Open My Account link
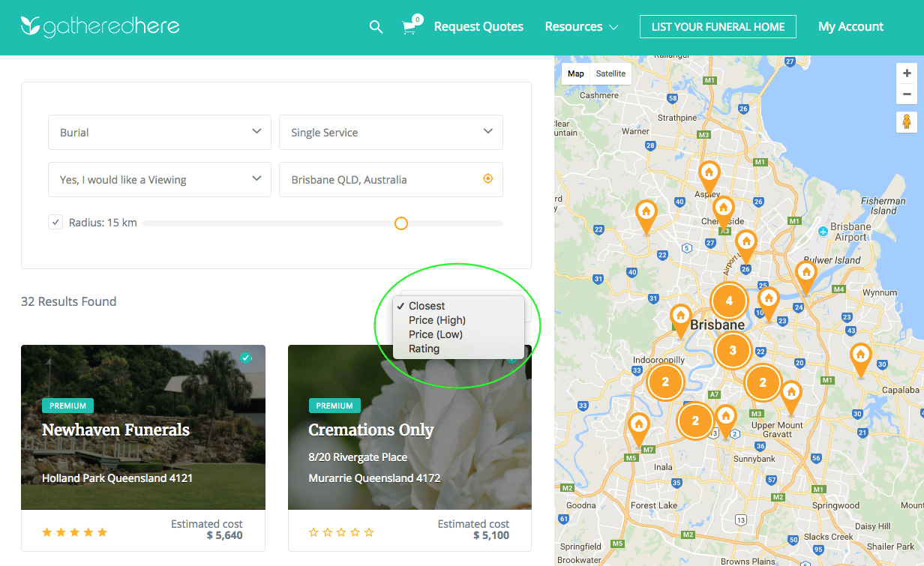 coord(850,27)
